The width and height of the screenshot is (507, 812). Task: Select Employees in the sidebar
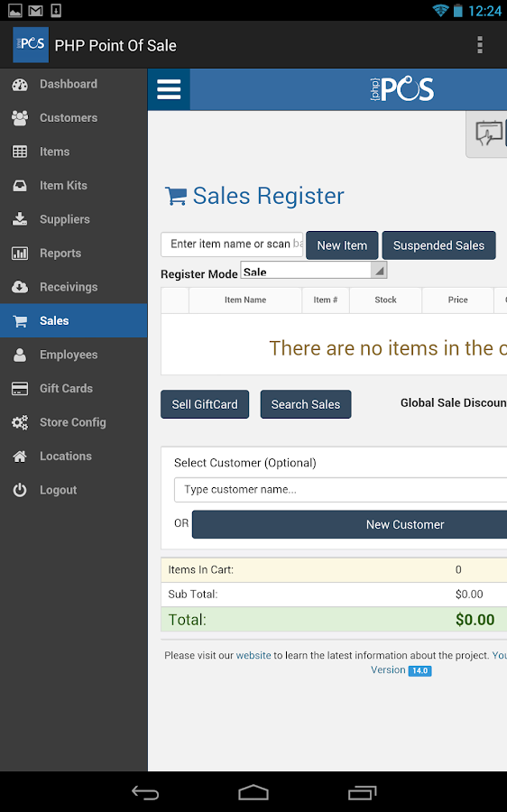[74, 355]
